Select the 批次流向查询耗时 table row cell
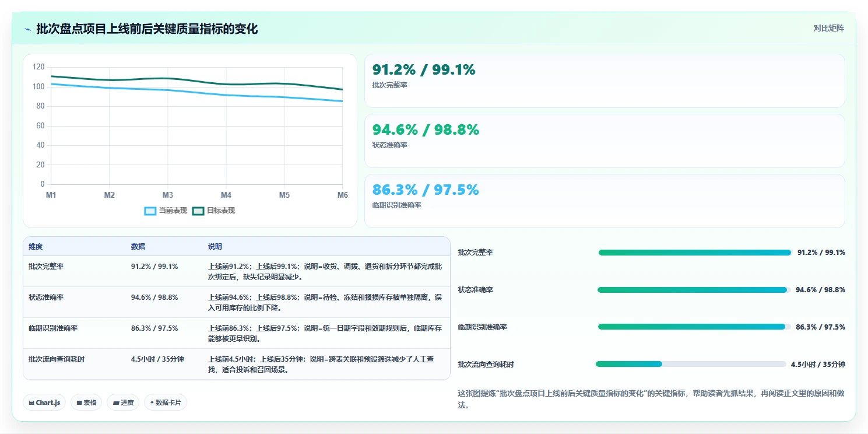 (57, 359)
